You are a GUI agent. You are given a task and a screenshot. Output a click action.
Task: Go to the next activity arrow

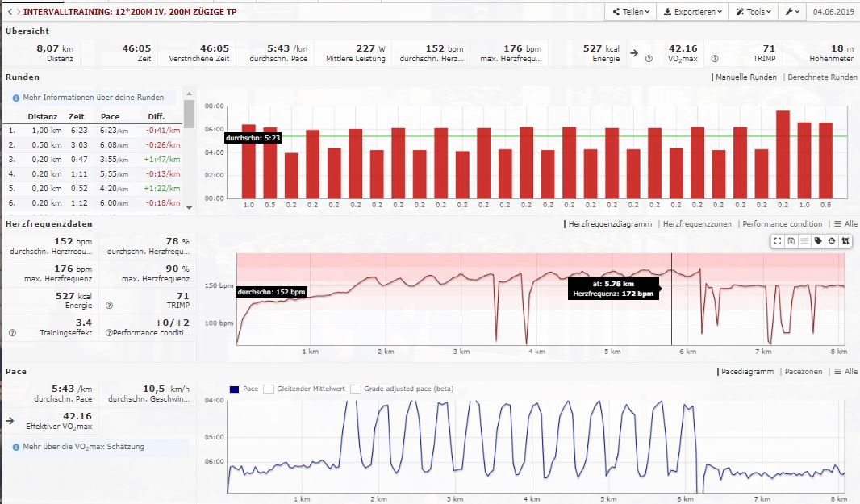(x=17, y=12)
